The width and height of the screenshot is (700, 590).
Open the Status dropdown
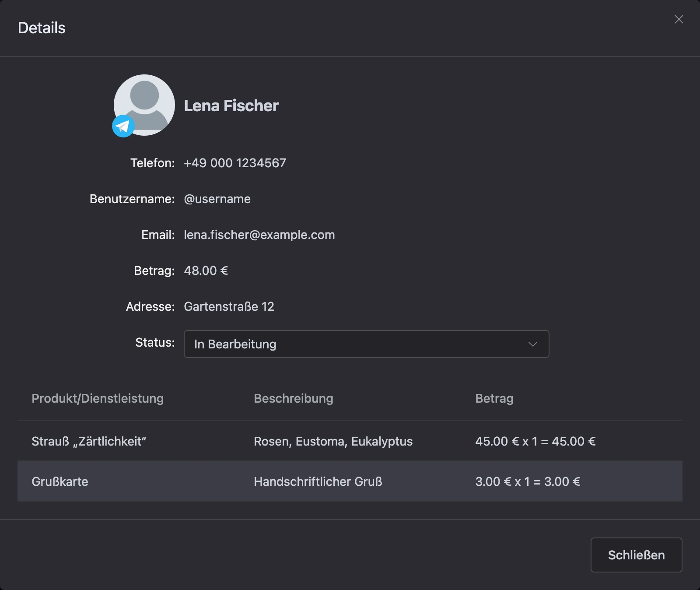pyautogui.click(x=366, y=344)
